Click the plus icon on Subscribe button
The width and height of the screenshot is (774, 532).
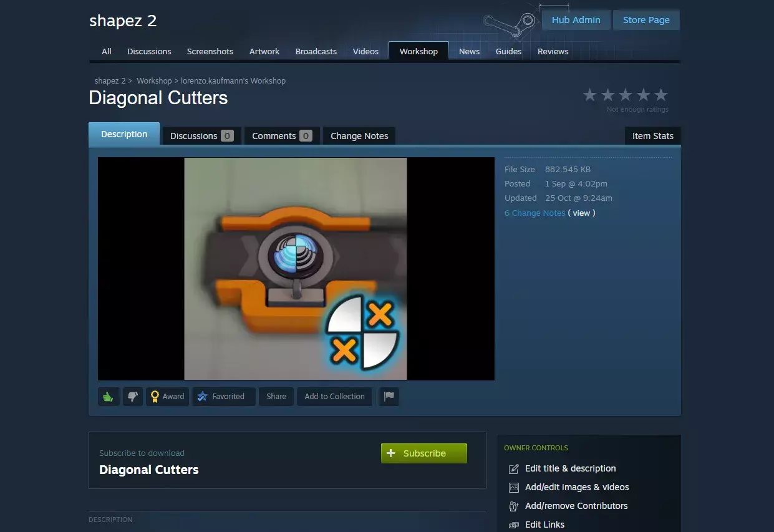coord(391,453)
